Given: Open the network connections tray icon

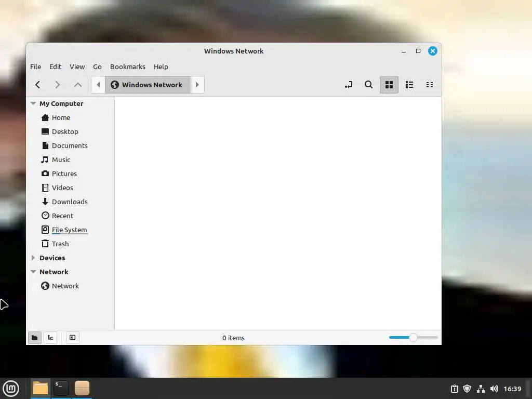Looking at the screenshot, I should click(x=481, y=389).
